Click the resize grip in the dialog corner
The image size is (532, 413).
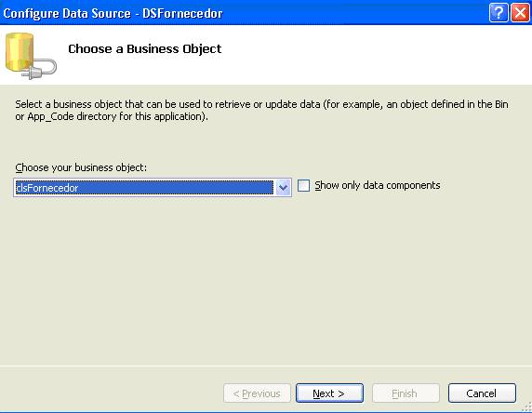coord(526,406)
